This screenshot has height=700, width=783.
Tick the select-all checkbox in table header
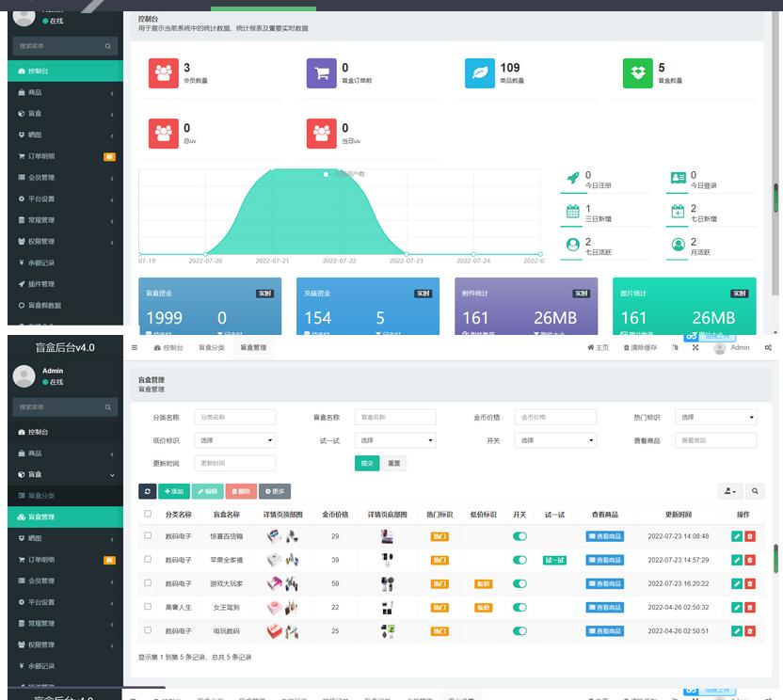(x=147, y=514)
